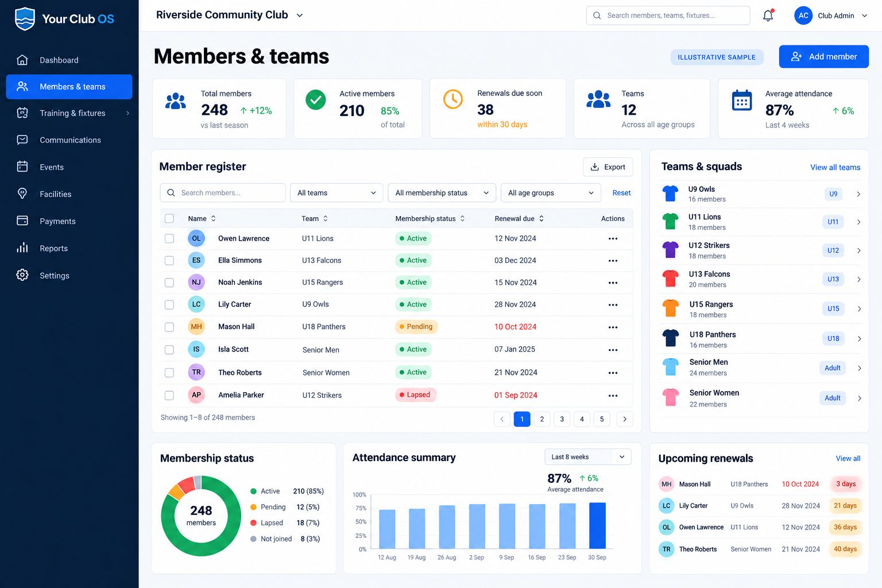The image size is (882, 588).
Task: Click the Senior Women pink jersey icon
Action: click(x=670, y=397)
